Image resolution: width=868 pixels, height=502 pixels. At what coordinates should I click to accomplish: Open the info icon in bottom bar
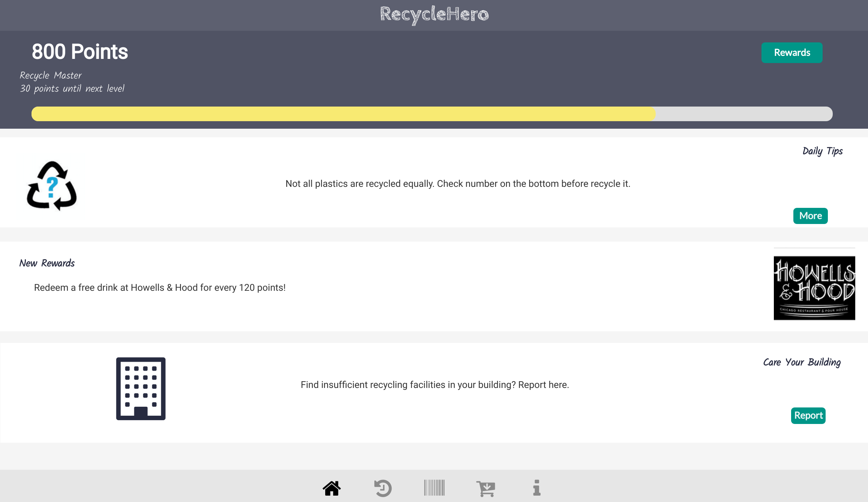pyautogui.click(x=537, y=488)
